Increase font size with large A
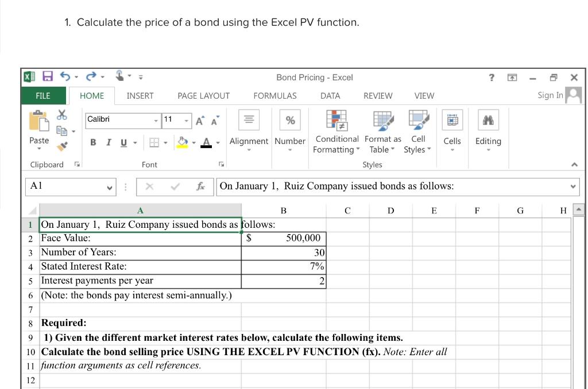This screenshot has height=389, width=588. click(200, 120)
